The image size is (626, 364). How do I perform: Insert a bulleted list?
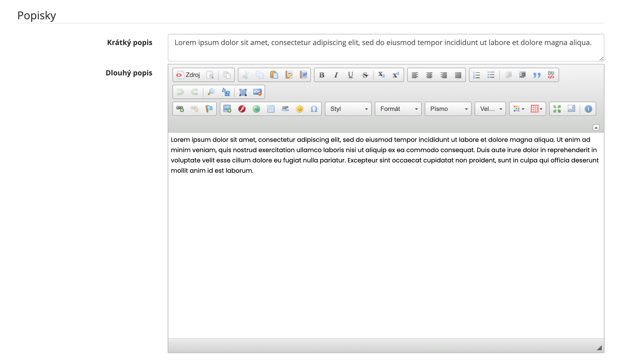click(491, 75)
